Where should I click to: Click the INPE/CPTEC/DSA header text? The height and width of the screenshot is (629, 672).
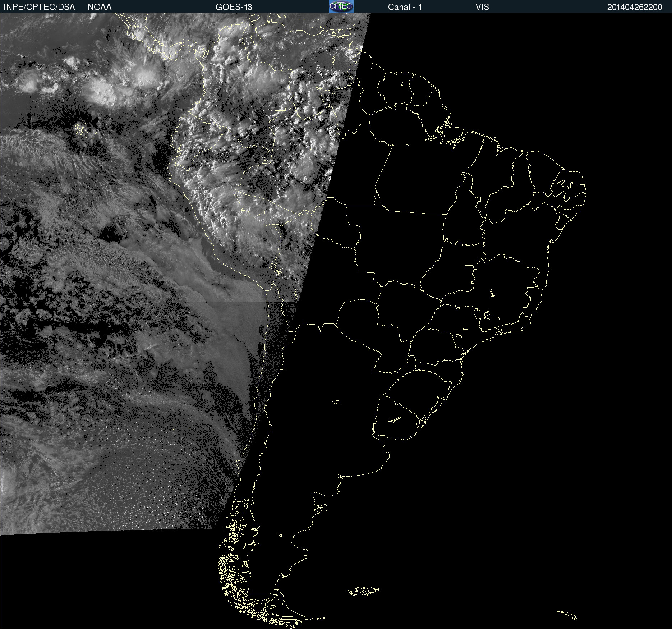39,7
